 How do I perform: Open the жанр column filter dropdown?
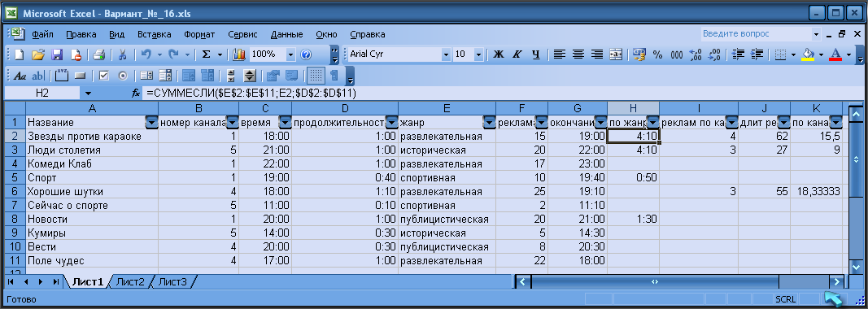(489, 122)
